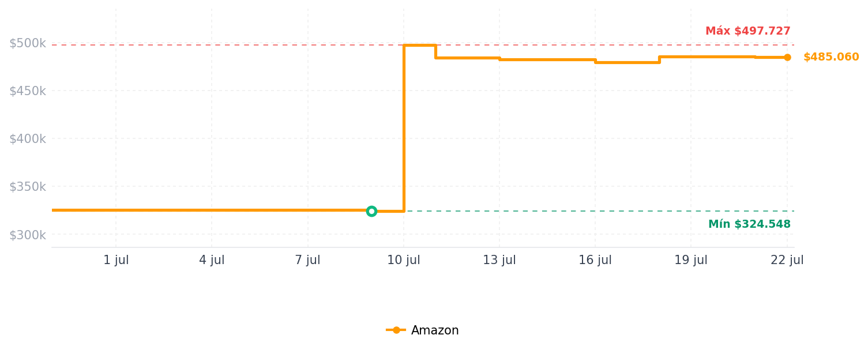Select the 13 jul axis label
Screen dimensions: 868x350
tap(499, 260)
